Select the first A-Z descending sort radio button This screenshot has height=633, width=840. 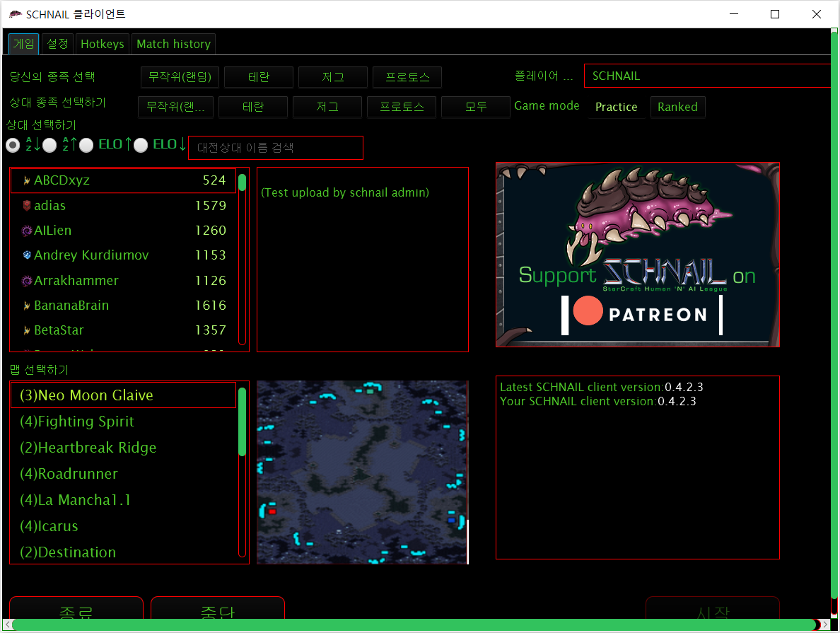tap(13, 145)
